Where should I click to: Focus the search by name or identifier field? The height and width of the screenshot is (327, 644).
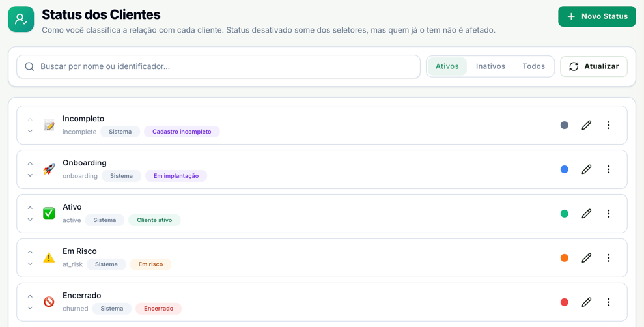click(219, 66)
